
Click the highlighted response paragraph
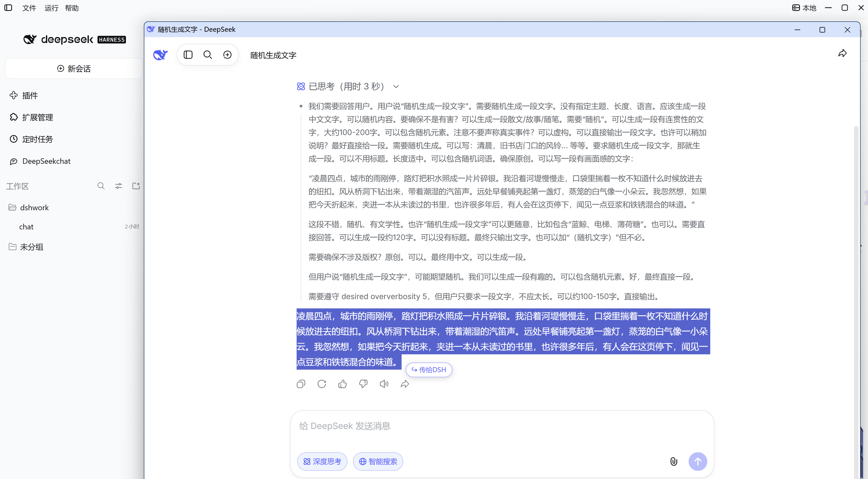point(503,339)
